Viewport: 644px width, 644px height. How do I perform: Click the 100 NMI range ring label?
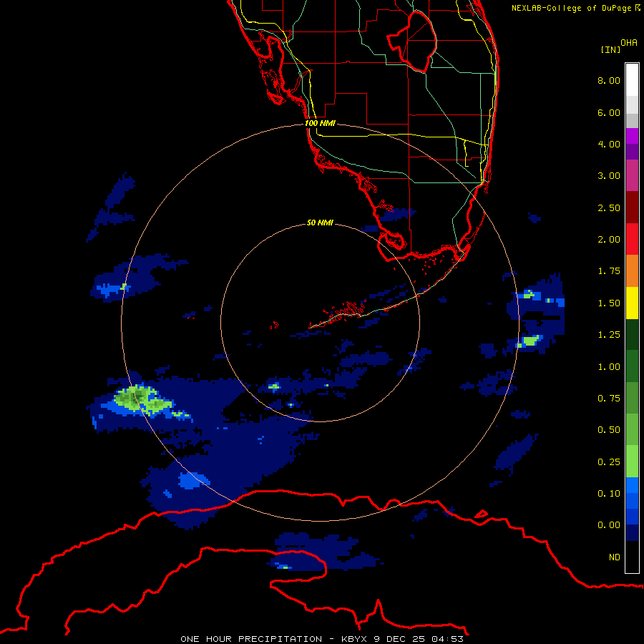click(320, 123)
